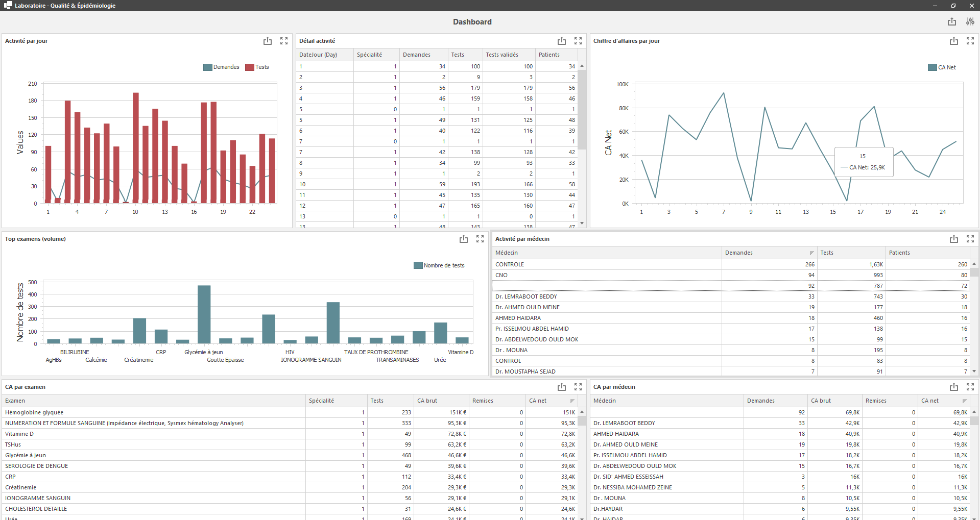The image size is (980, 520).
Task: Open the filter settings sliders icon at top right
Action: coord(971,21)
